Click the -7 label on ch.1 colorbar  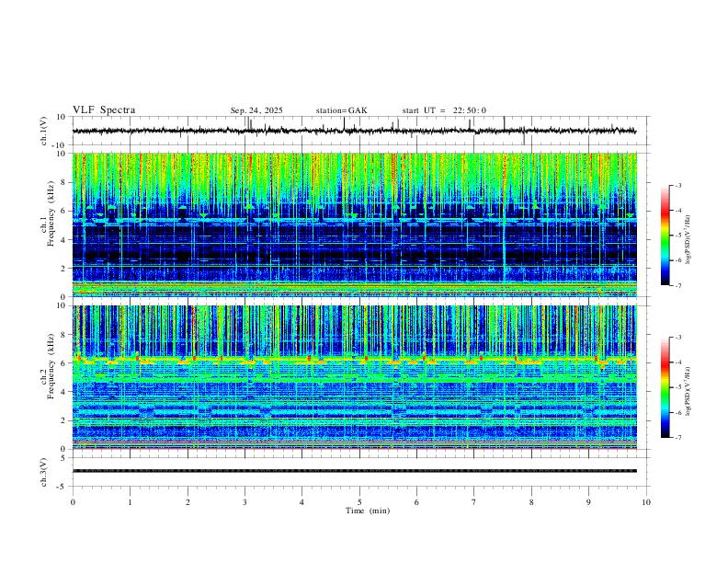(678, 286)
